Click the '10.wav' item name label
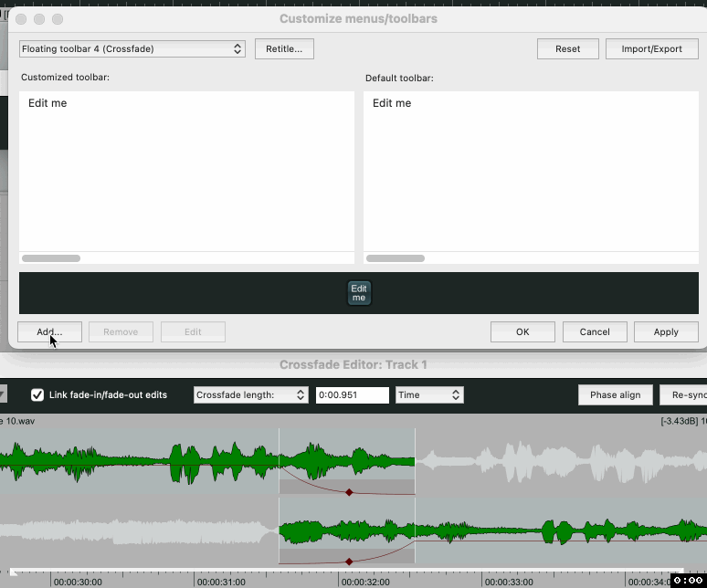Image resolution: width=707 pixels, height=588 pixels. [x=20, y=421]
